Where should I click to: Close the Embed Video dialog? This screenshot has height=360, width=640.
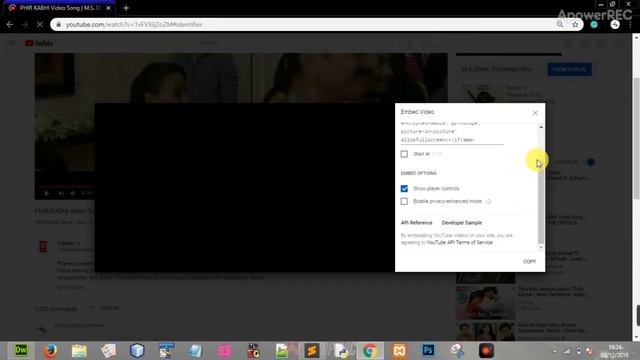[535, 113]
